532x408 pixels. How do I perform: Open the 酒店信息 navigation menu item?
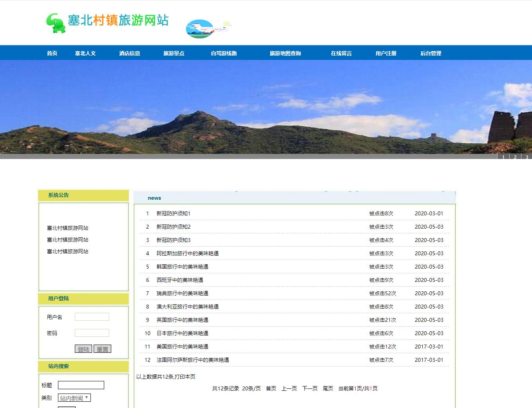130,53
